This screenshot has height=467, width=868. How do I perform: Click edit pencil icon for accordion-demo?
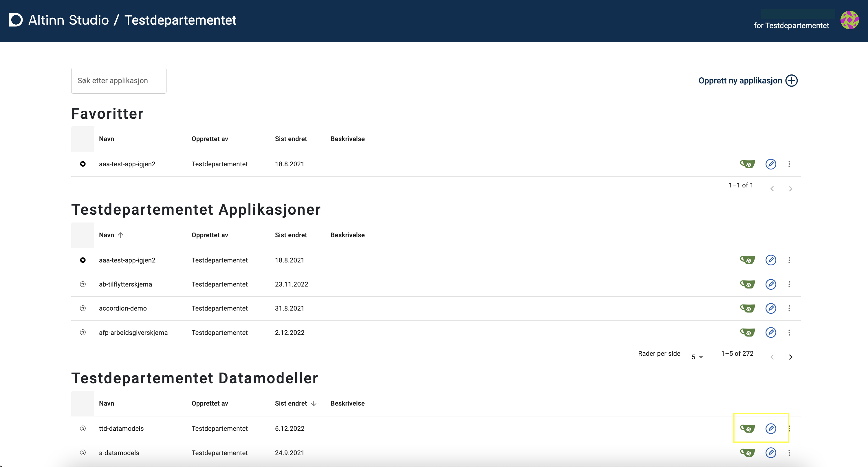tap(771, 308)
